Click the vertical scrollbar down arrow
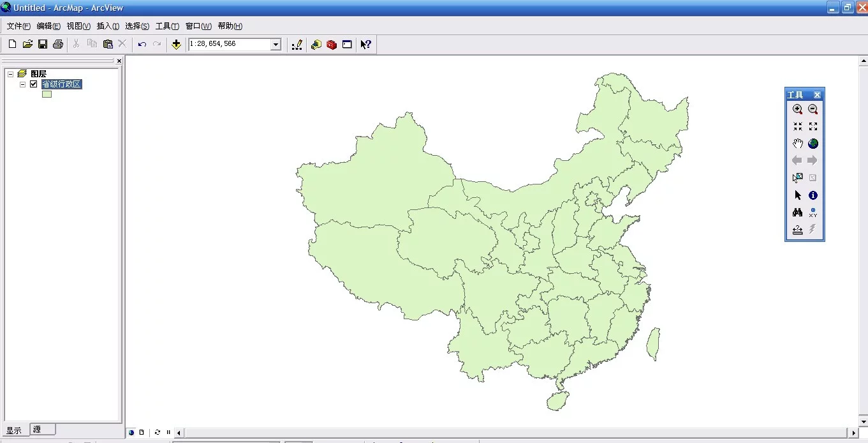Screen dimensions: 868x443 863,423
